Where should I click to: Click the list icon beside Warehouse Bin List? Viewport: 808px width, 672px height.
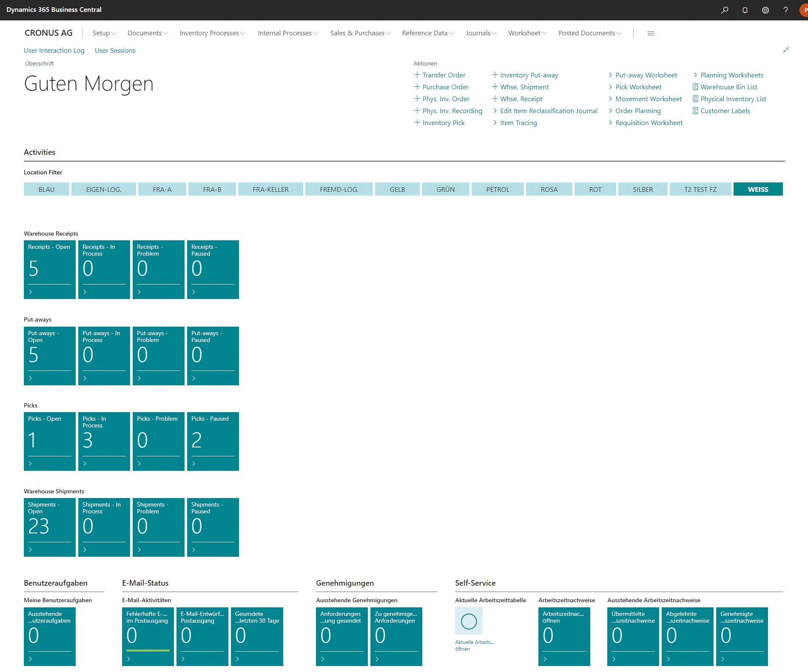click(695, 87)
